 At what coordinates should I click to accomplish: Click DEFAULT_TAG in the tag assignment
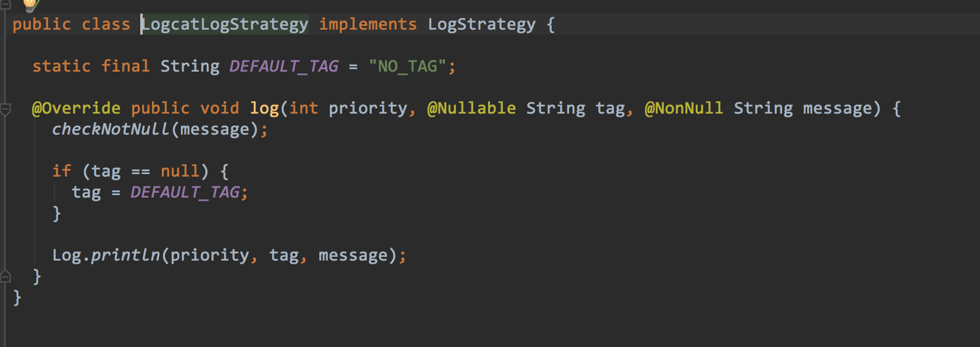point(185,192)
